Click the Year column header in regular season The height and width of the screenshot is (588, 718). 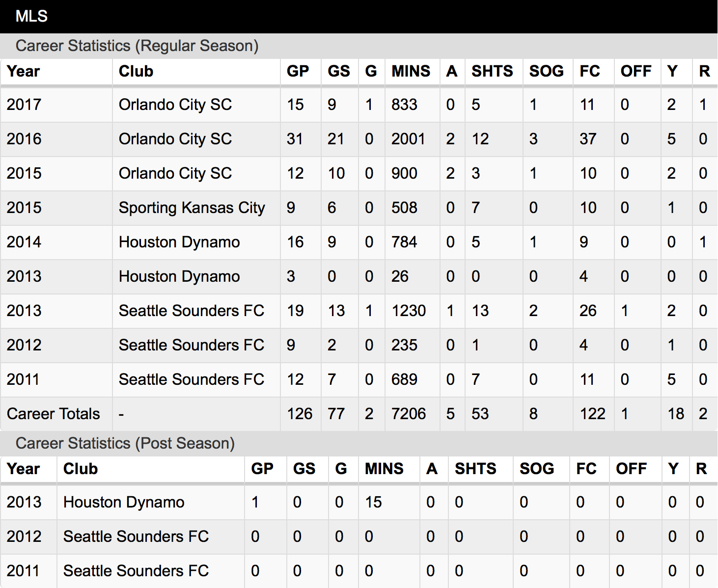[x=23, y=71]
